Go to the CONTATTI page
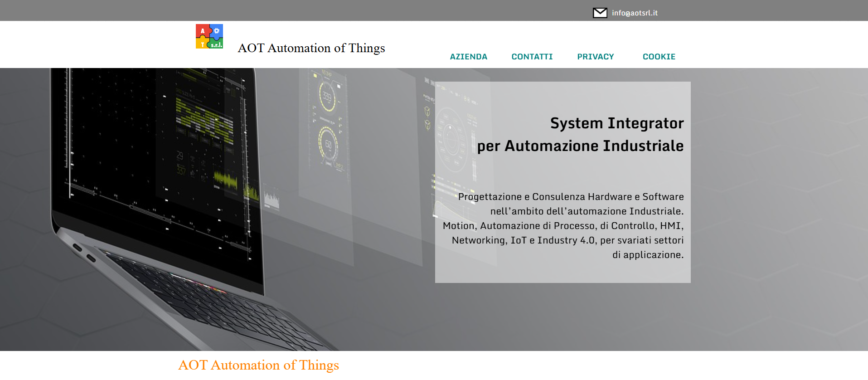868x380 pixels. tap(532, 57)
